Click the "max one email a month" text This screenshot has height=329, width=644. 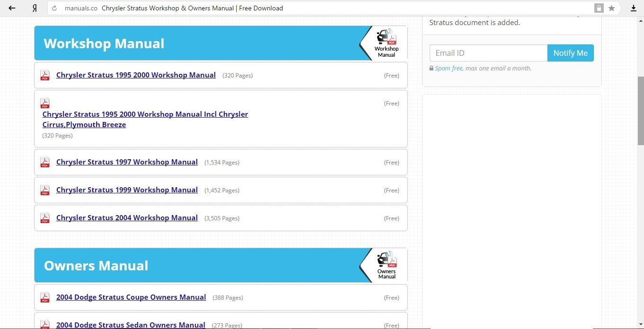tap(498, 68)
